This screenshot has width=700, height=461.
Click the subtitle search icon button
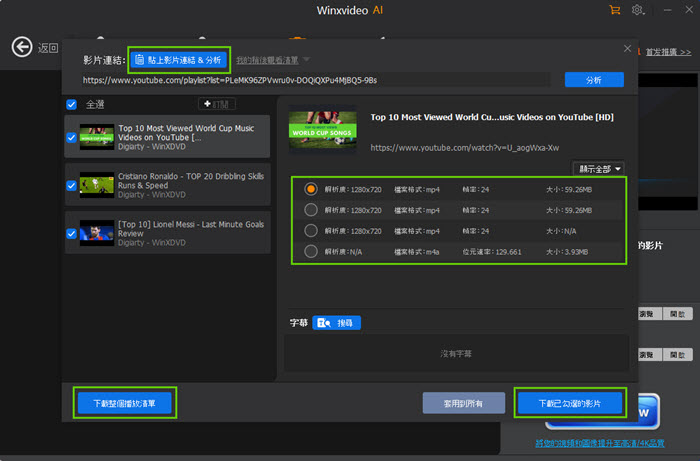coord(337,323)
